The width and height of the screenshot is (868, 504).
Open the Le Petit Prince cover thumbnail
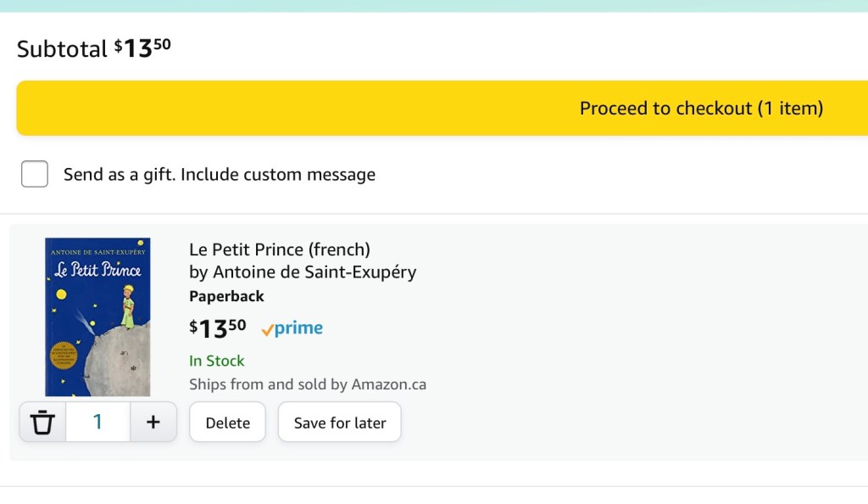(x=97, y=316)
